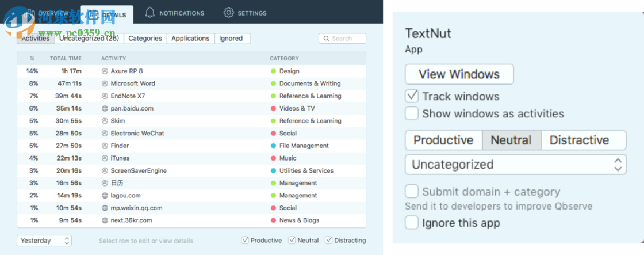This screenshot has width=644, height=255.
Task: Click the globe icon beside lagou.com
Action: [x=105, y=196]
